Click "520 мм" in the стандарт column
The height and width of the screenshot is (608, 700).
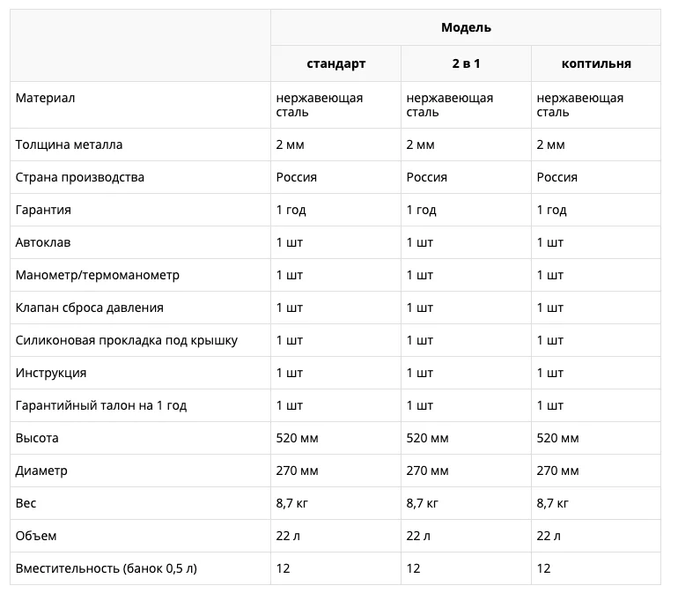coord(297,438)
